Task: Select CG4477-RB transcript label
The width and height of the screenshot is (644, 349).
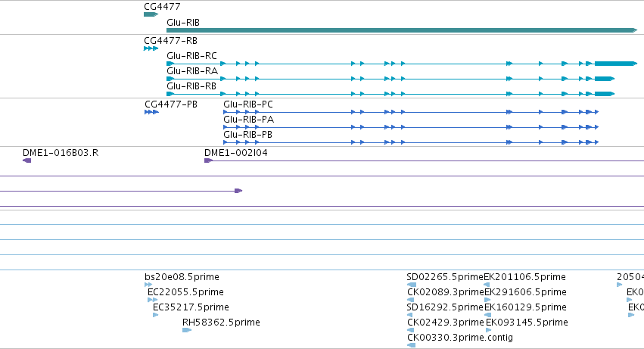Action: click(170, 41)
